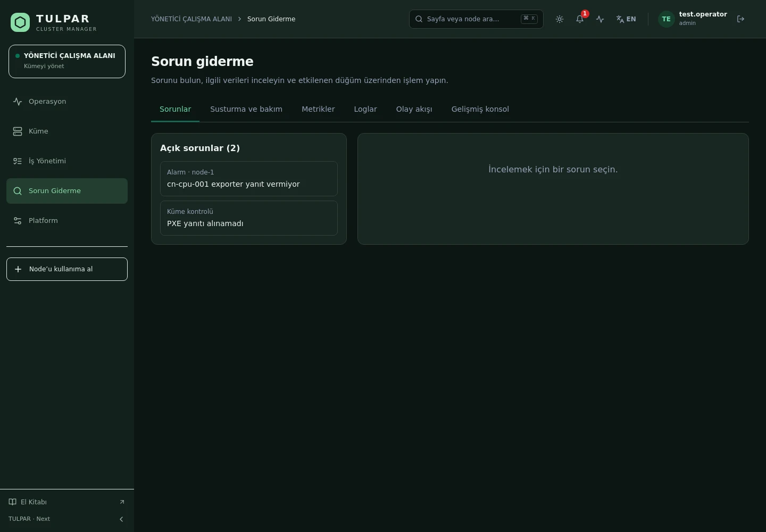This screenshot has width=766, height=532.
Task: Click the page or node search field
Action: [476, 19]
